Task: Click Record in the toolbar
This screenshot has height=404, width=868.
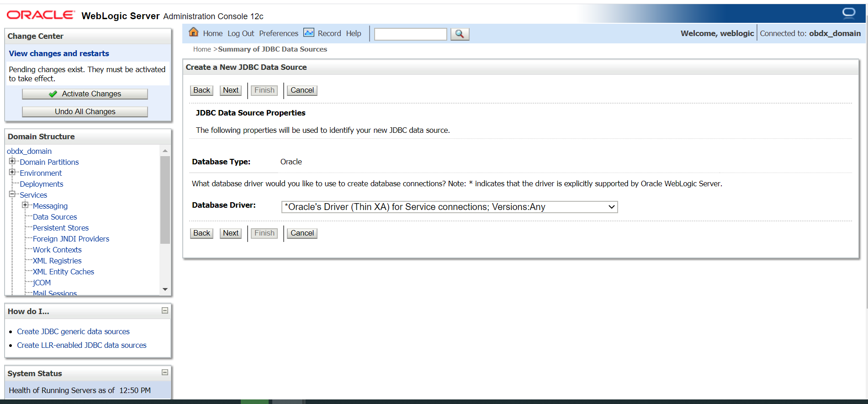Action: tap(329, 33)
